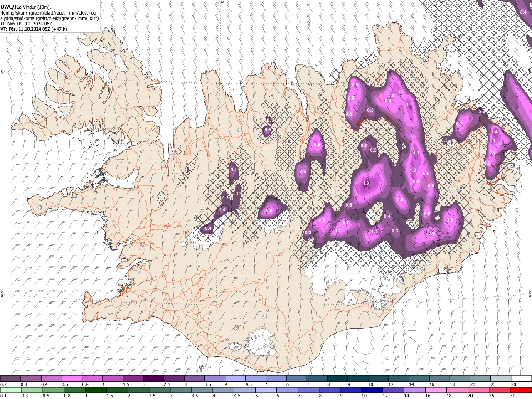Image resolution: width=532 pixels, height=399 pixels.
Task: Click the lower scale swatch starting at 2.5
Action: tap(160, 390)
